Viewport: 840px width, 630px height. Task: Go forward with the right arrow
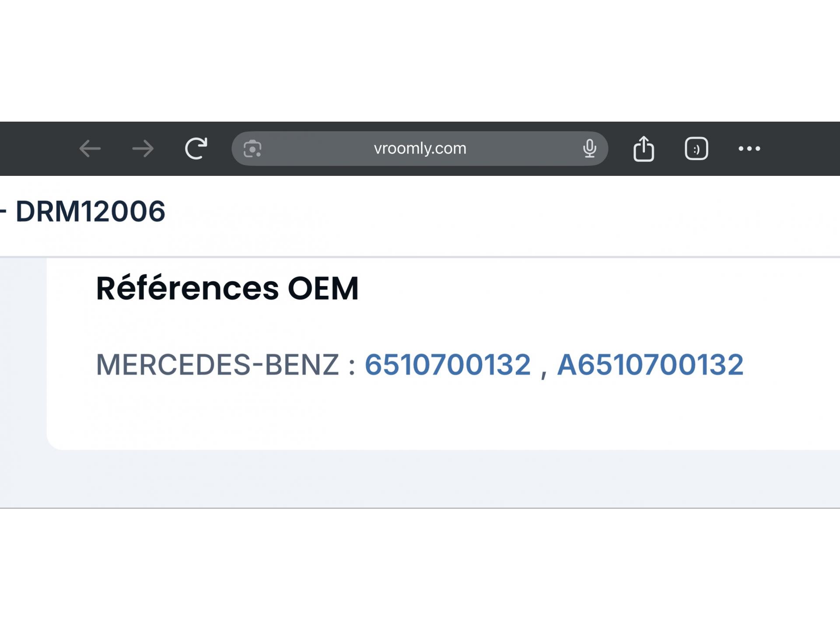coord(143,149)
